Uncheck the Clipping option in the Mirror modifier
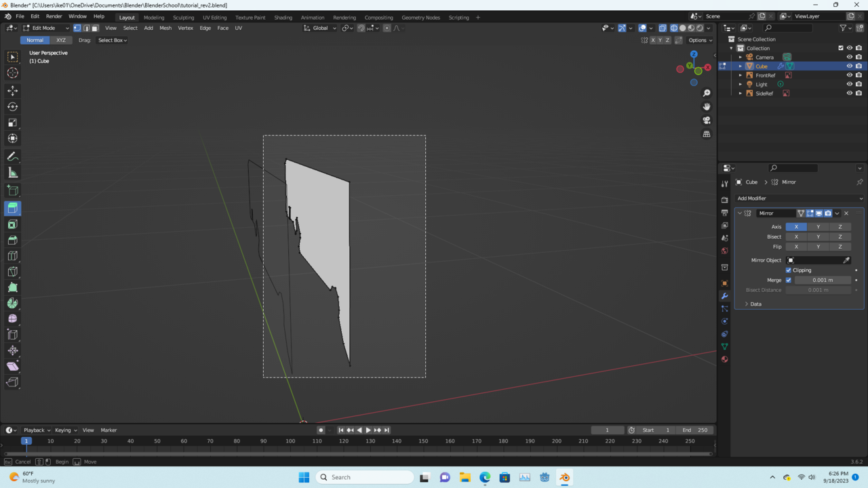 789,270
